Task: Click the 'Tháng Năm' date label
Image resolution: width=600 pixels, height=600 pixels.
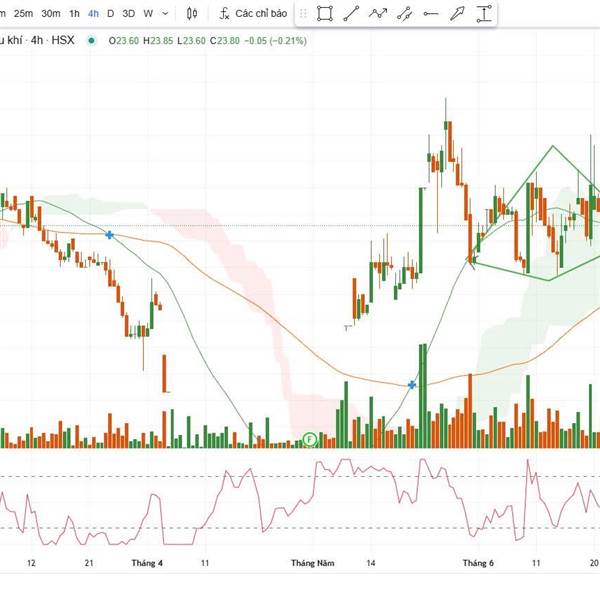Action: 312,563
